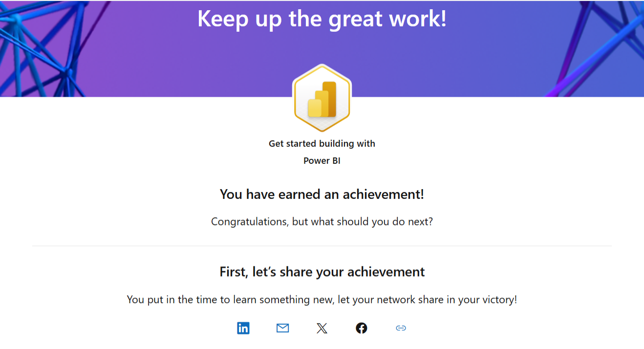Click the 'Power BI' text under the badge
This screenshot has width=644, height=349.
pos(322,160)
